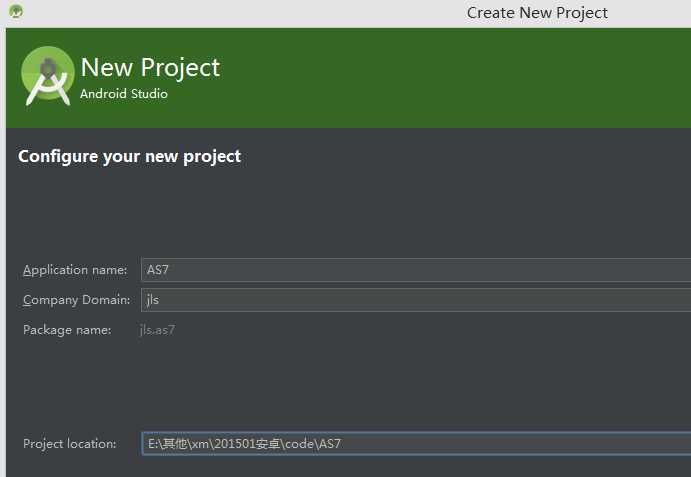Image resolution: width=691 pixels, height=477 pixels.
Task: Click the package name value jls.as7
Action: pyautogui.click(x=157, y=330)
